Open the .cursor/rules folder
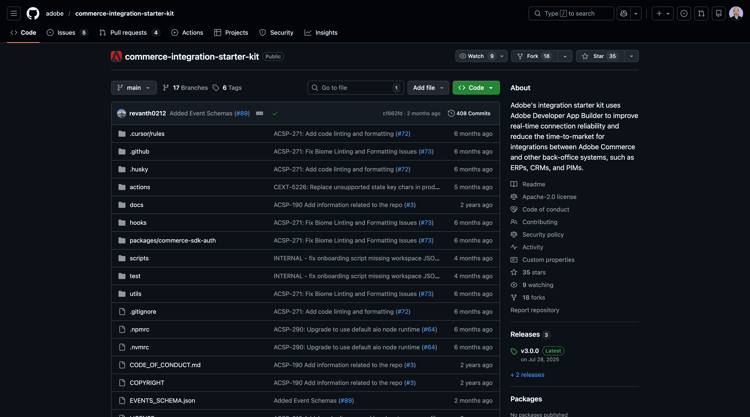This screenshot has height=417, width=750. (x=147, y=134)
